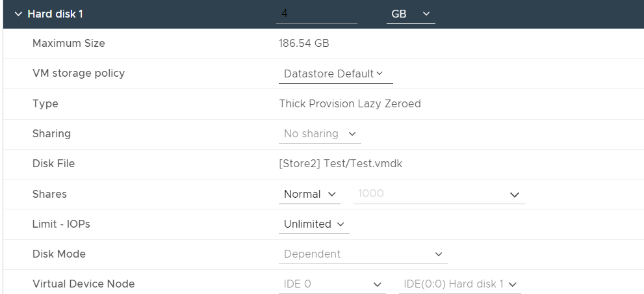This screenshot has width=644, height=294.
Task: Open the Shares Normal dropdown
Action: pos(311,194)
